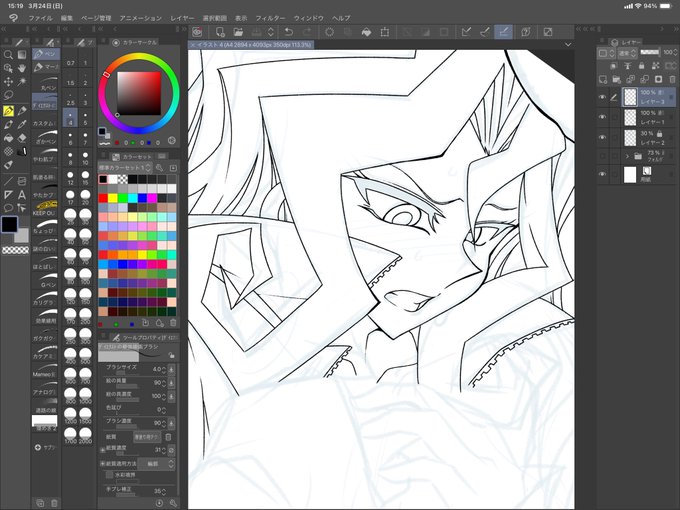Click the Lock layer icon in layer panel
The width and height of the screenshot is (680, 510).
click(641, 66)
